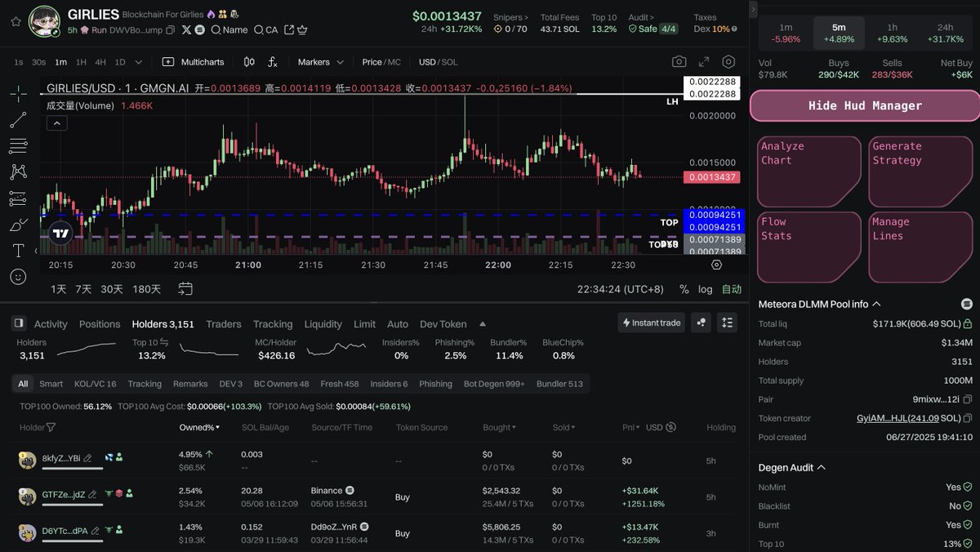
Task: Select the trend line drawing tool
Action: [18, 120]
